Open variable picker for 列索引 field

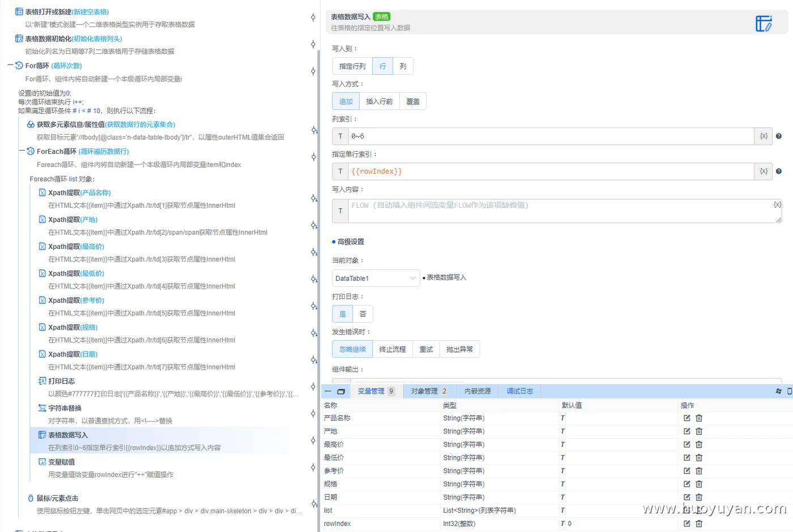764,136
